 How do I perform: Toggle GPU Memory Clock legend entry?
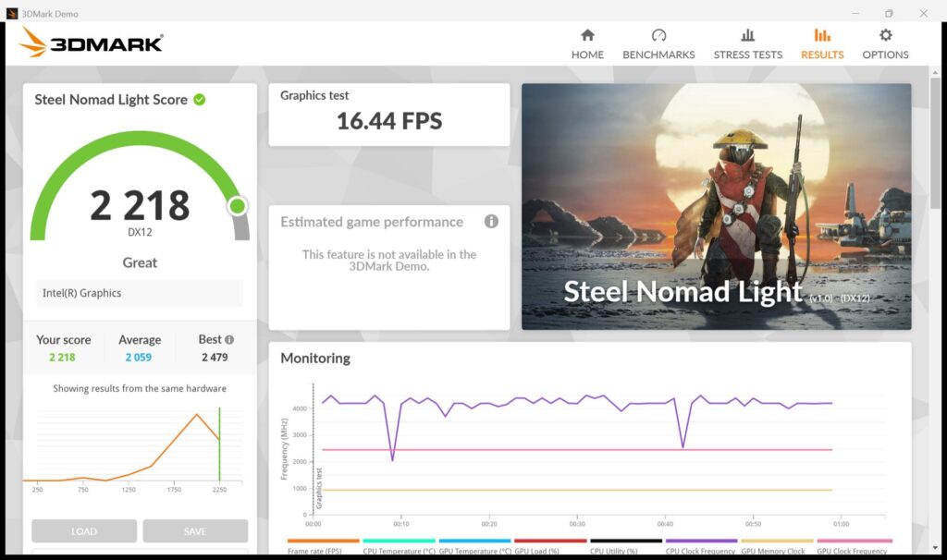point(777,547)
